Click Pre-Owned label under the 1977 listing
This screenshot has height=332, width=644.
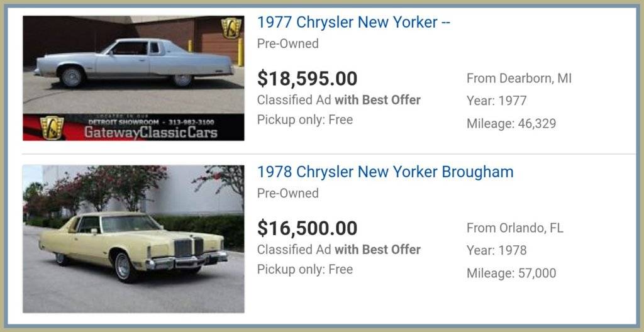pos(287,43)
